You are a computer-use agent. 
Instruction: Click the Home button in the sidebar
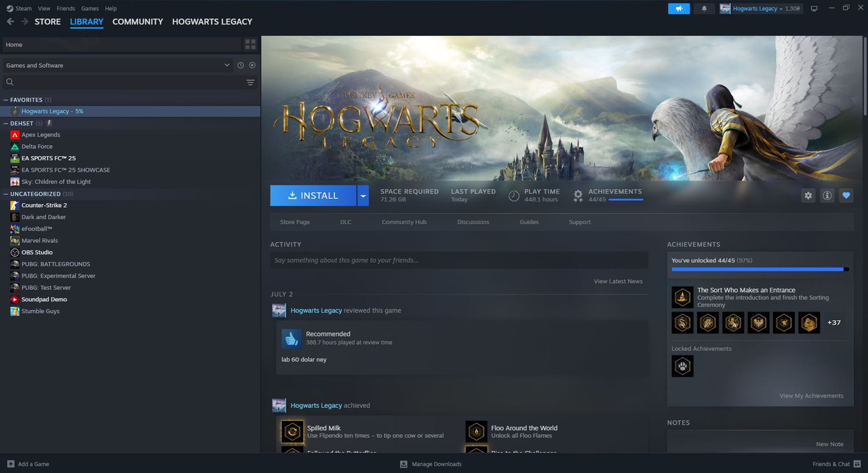(x=122, y=44)
